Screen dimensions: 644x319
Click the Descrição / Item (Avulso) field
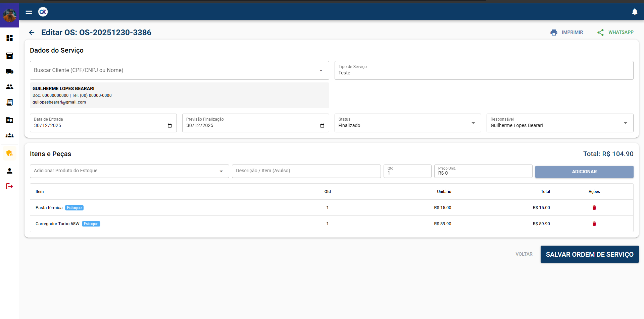(306, 171)
